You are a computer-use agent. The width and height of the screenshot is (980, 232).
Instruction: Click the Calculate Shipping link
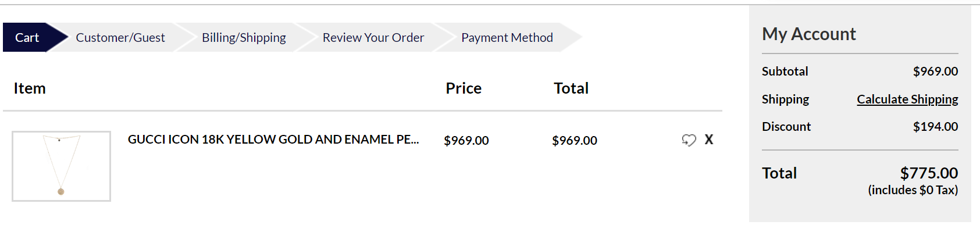tap(907, 99)
